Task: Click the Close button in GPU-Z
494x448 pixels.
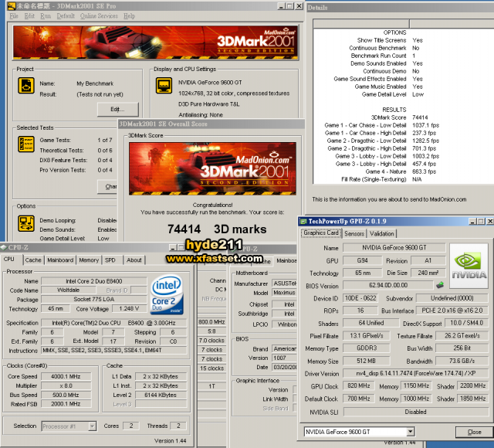Action: 474,432
